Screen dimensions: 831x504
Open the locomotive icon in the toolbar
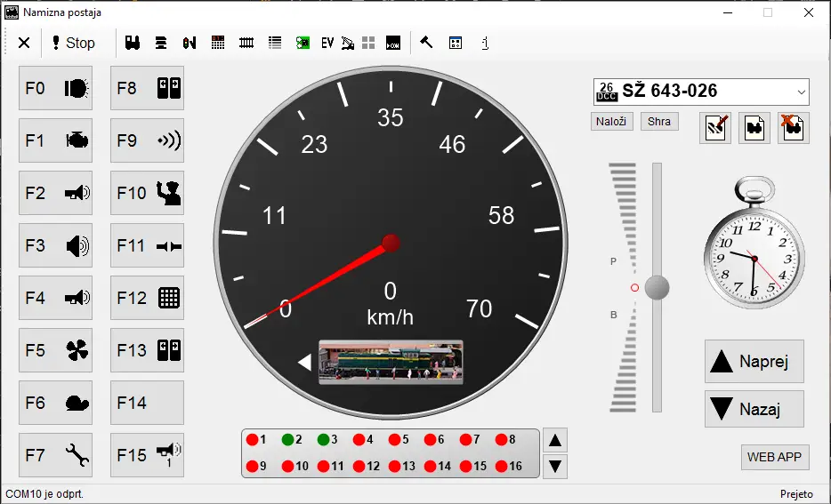[133, 43]
